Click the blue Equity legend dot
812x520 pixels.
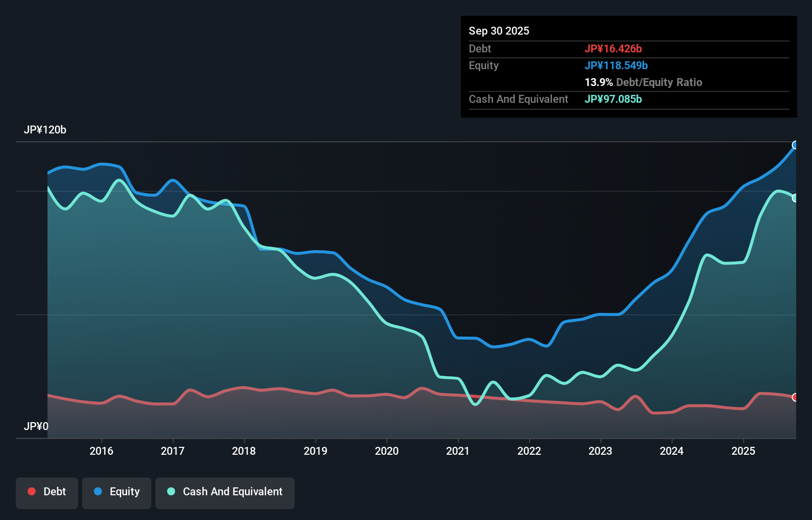(98, 491)
